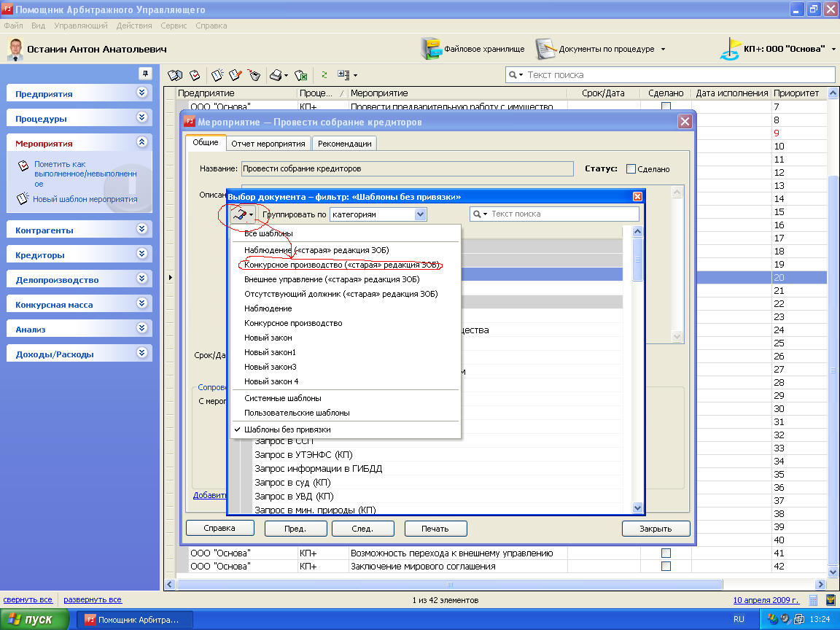840x630 pixels.
Task: Click the Печать button
Action: [x=435, y=529]
